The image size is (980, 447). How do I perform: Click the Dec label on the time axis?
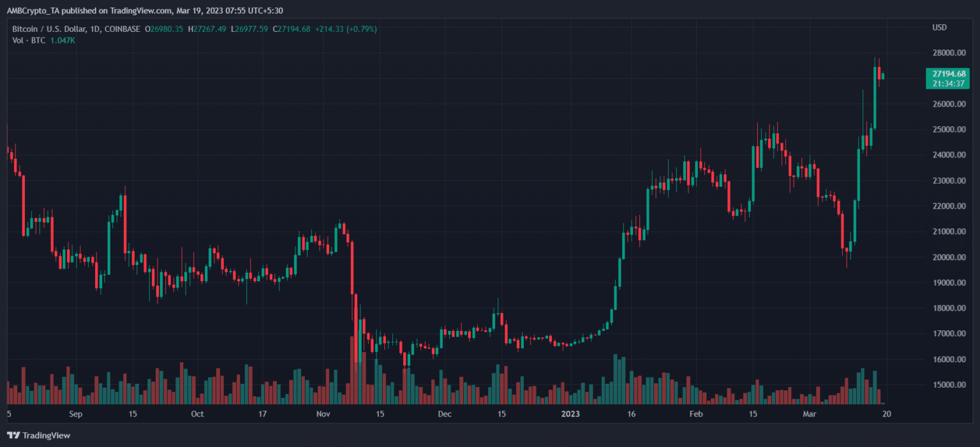(445, 414)
